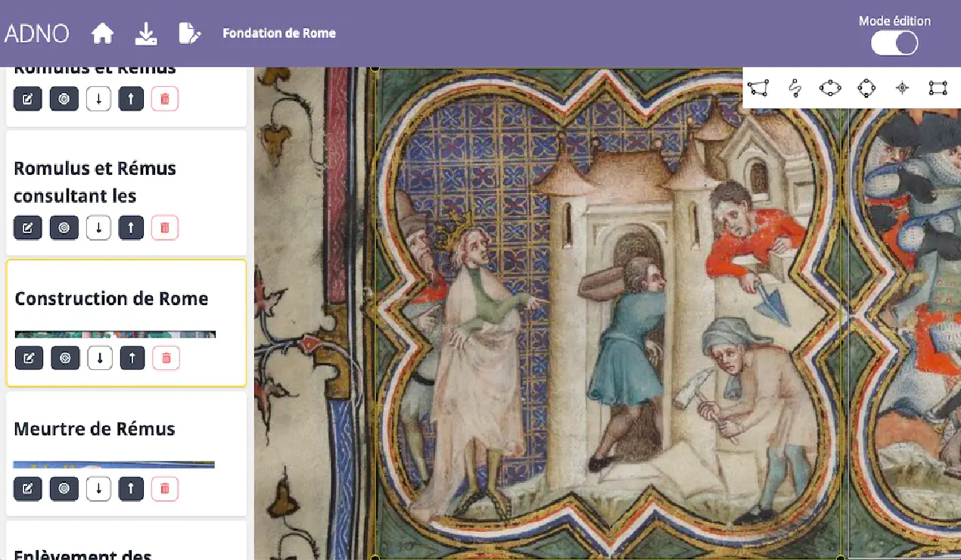Delete the Construction de Rome annotation
961x560 pixels.
(166, 358)
